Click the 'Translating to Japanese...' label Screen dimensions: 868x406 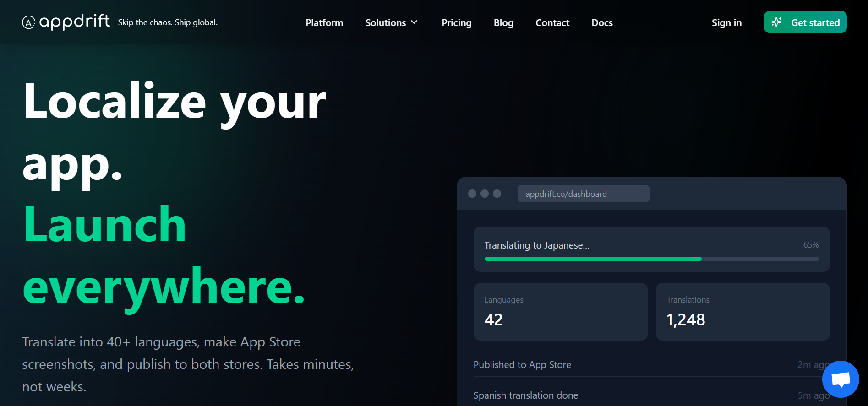(537, 245)
